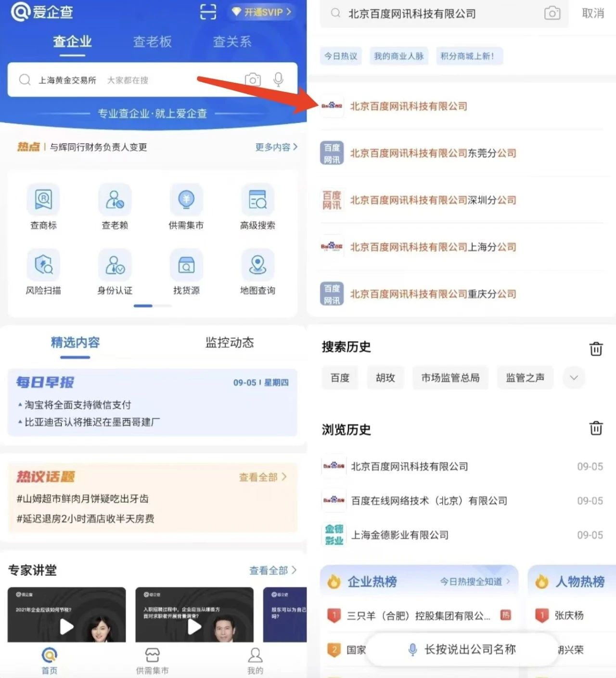
Task: Select the 今日热议 chip
Action: pyautogui.click(x=341, y=56)
